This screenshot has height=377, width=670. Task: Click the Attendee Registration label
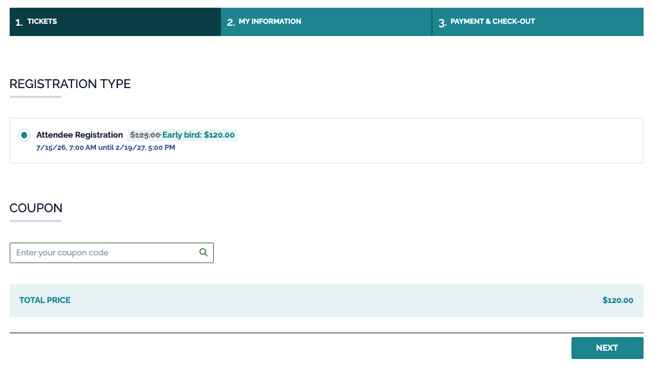79,135
